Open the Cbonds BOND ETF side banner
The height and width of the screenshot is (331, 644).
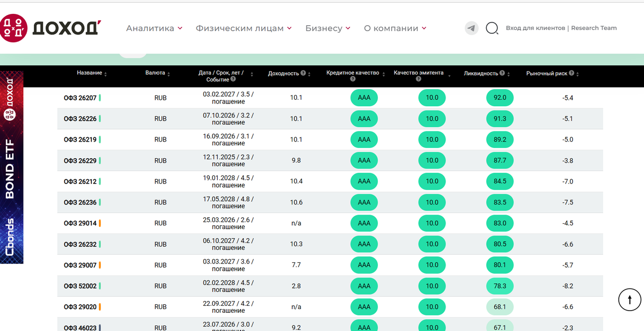[x=12, y=167]
